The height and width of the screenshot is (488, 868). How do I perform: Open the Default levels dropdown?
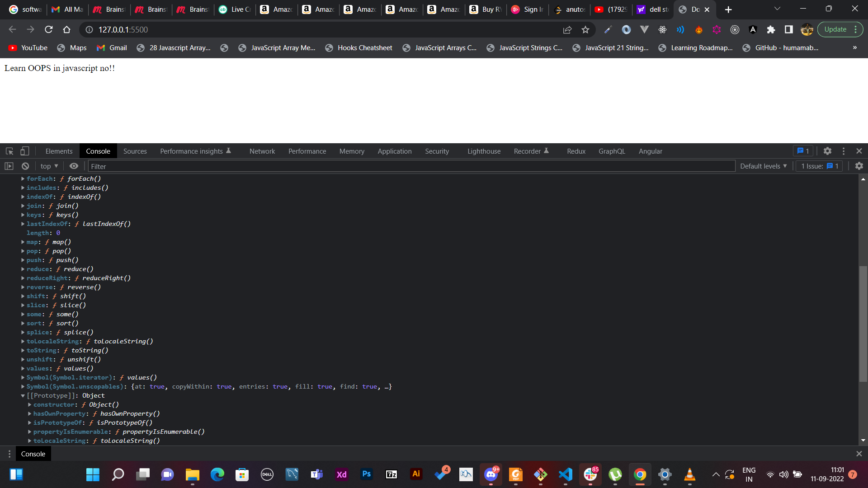point(763,166)
